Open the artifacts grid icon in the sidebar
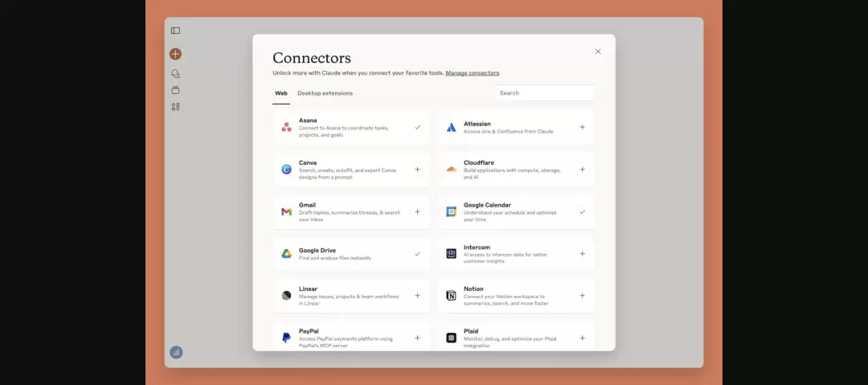 tap(175, 107)
